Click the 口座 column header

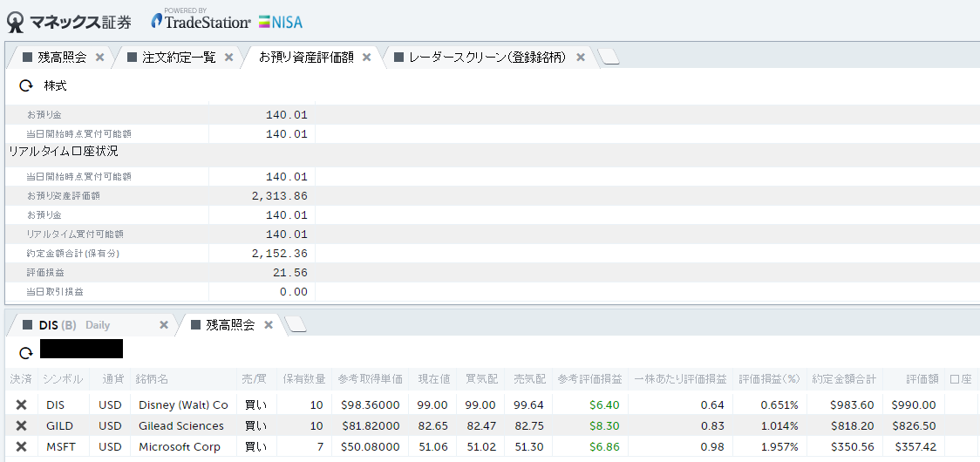pyautogui.click(x=961, y=379)
